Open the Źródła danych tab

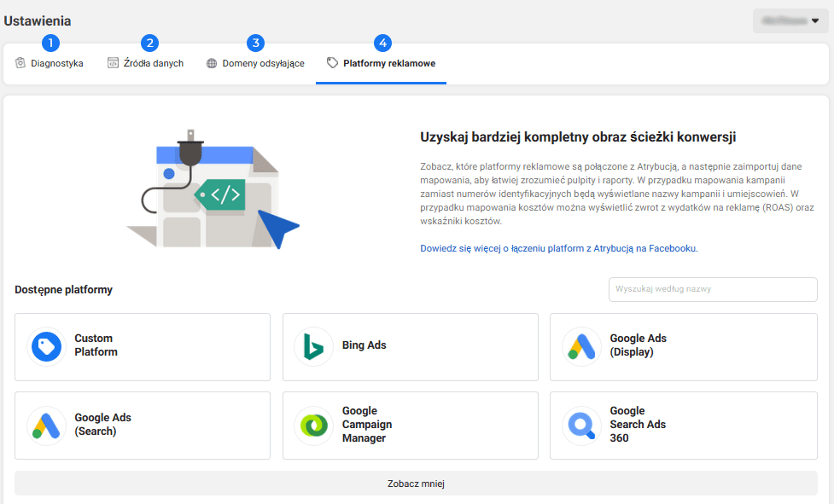click(152, 62)
